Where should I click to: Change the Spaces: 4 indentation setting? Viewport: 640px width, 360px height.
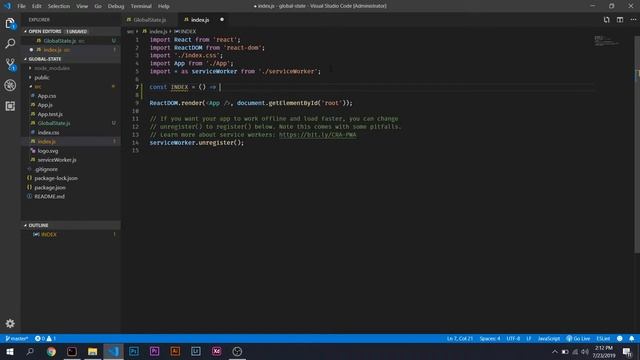(x=490, y=338)
